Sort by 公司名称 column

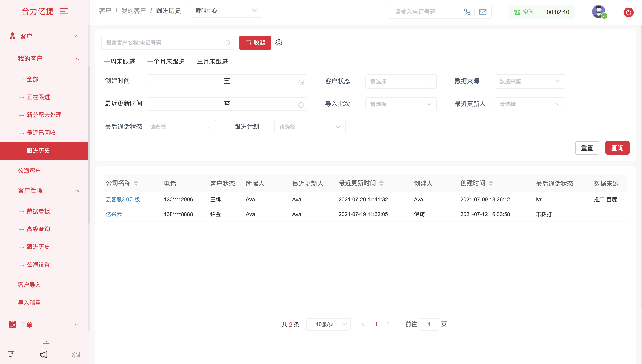136,183
